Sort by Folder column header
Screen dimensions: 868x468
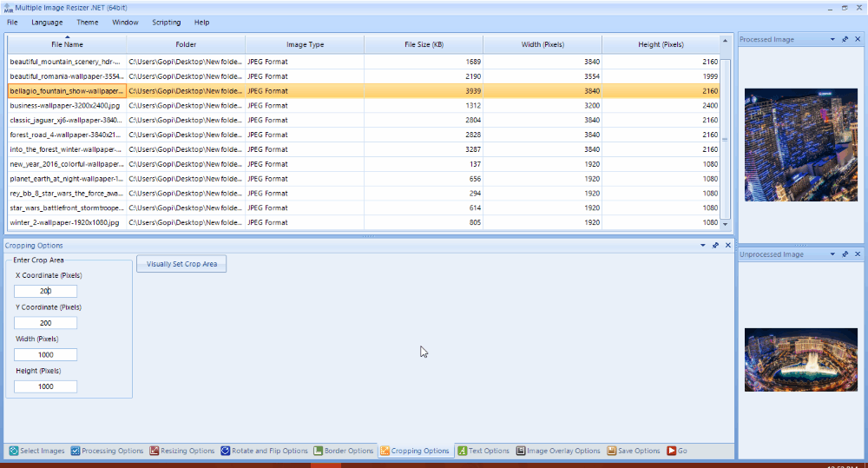[x=186, y=44]
